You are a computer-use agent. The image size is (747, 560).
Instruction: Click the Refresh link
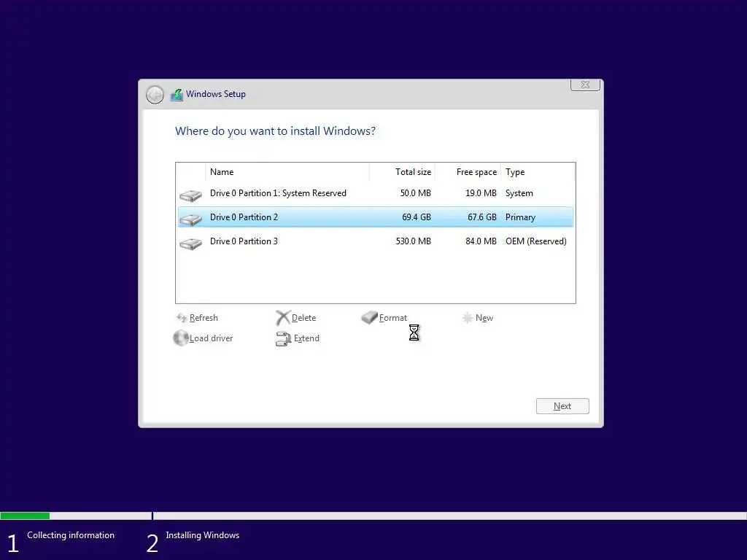pyautogui.click(x=204, y=318)
